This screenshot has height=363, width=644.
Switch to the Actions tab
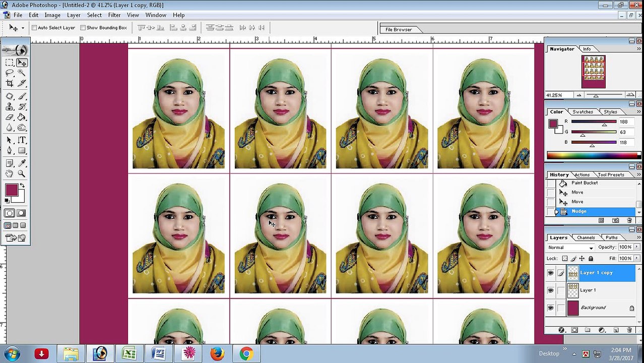pyautogui.click(x=582, y=175)
